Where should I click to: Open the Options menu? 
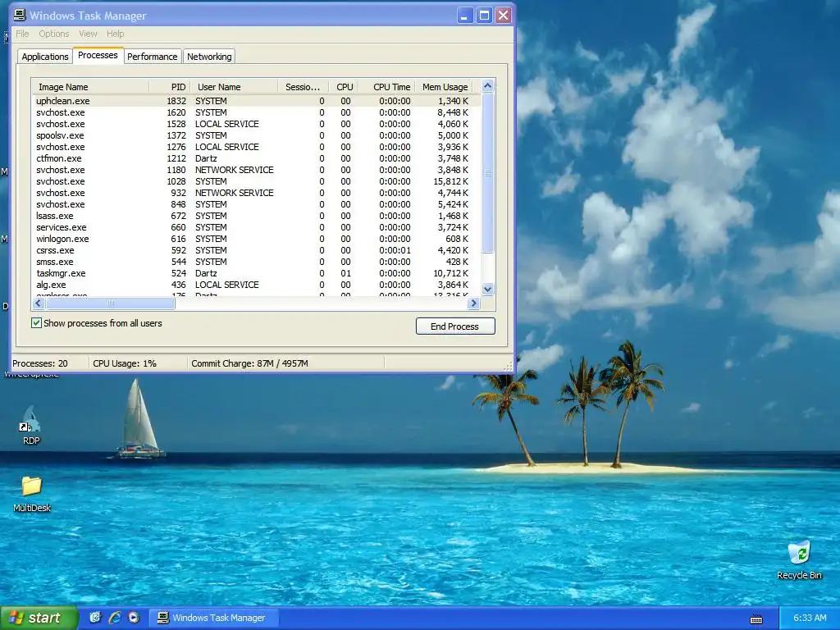54,34
